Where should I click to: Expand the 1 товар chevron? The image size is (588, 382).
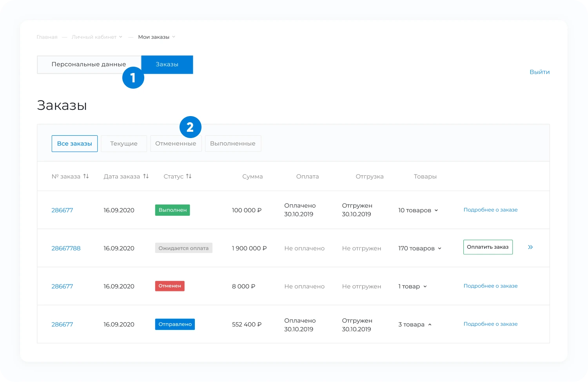click(x=425, y=287)
